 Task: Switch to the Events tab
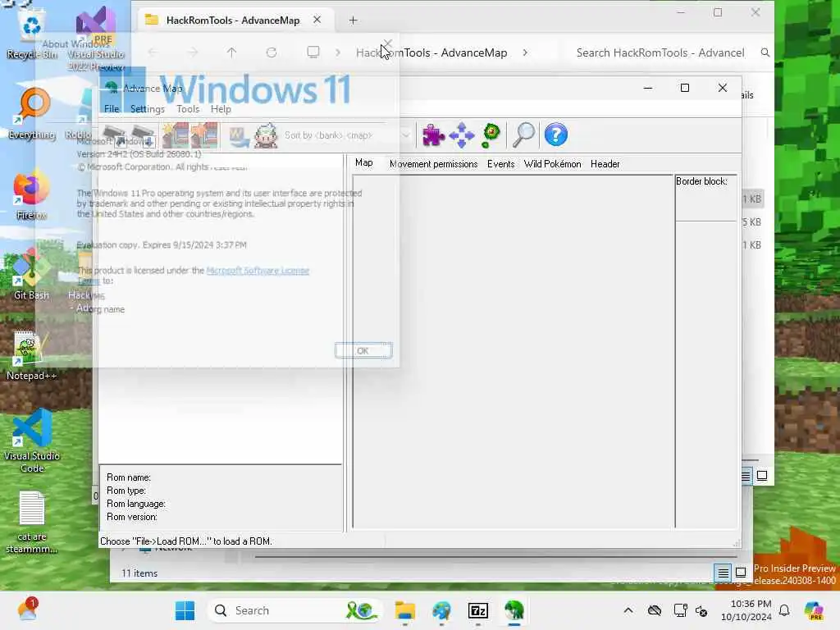[x=500, y=164]
